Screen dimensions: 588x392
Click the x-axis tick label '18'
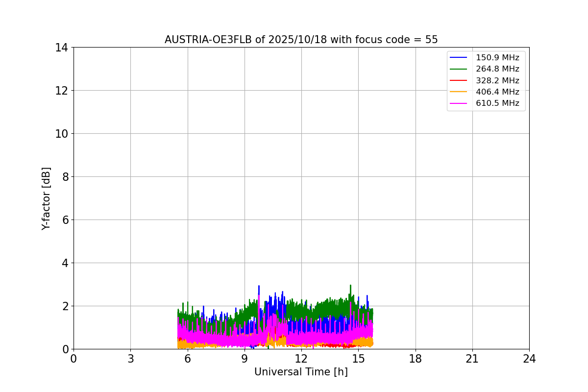click(416, 359)
